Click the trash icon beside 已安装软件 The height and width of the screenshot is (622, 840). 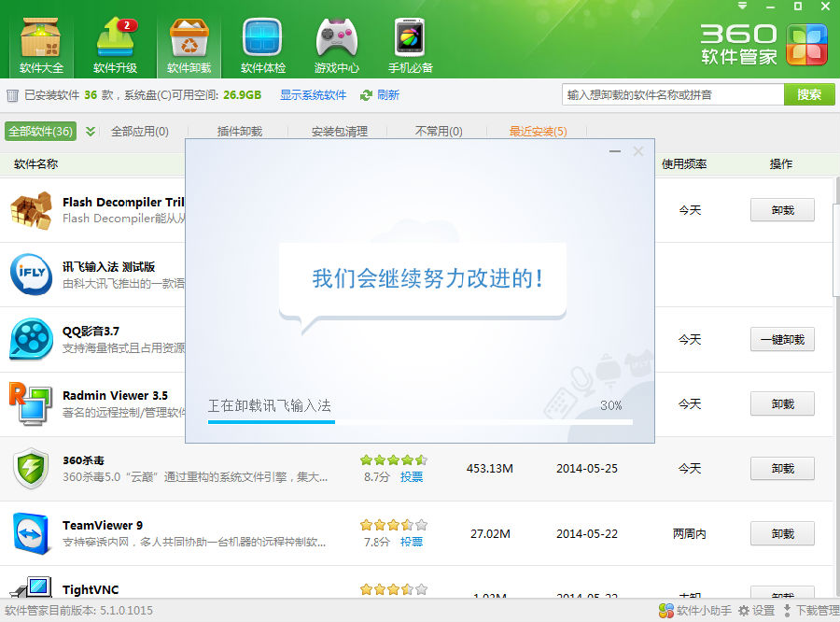click(12, 96)
